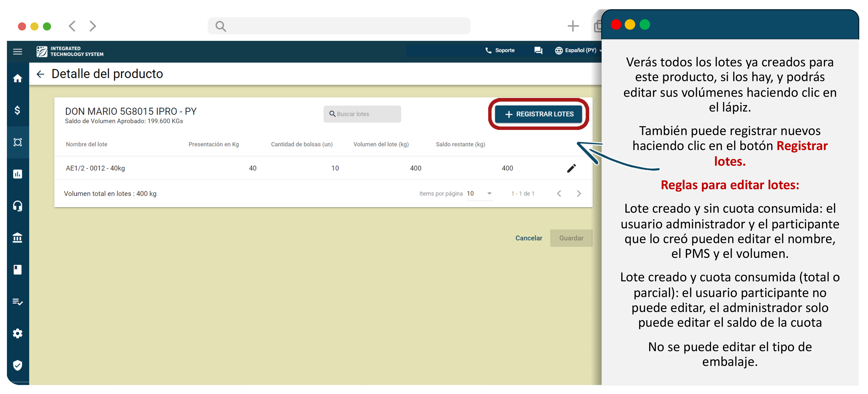Screen dimensions: 868x394
Task: Go to next page of lots
Action: pos(579,193)
